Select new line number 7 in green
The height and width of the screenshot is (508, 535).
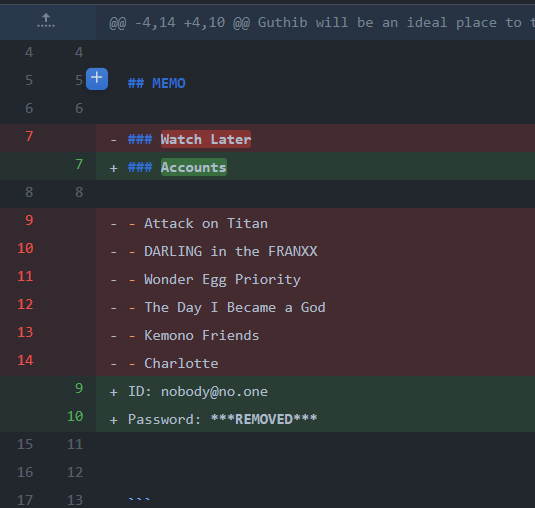[x=79, y=164]
